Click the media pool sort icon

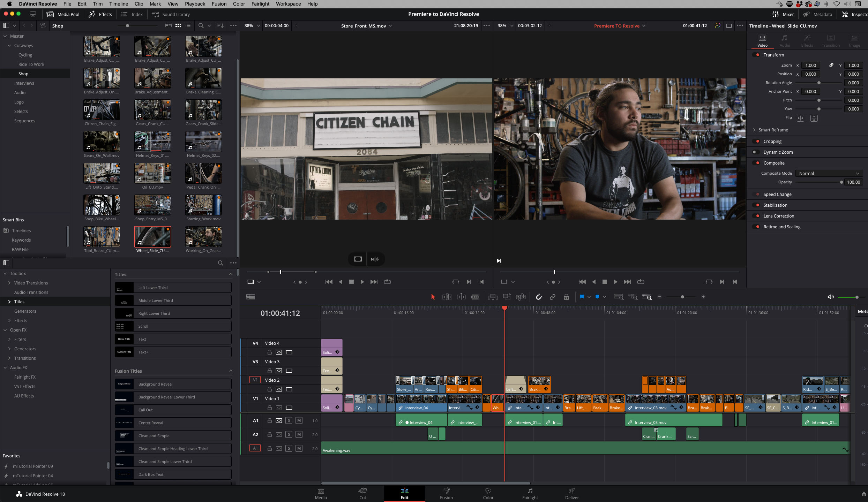click(220, 25)
